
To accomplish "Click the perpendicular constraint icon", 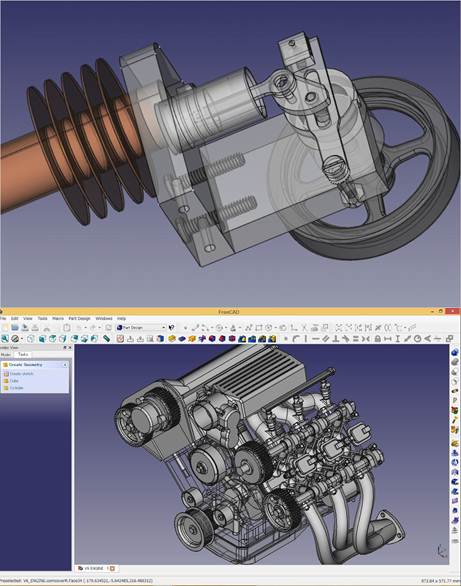I will coord(336,339).
